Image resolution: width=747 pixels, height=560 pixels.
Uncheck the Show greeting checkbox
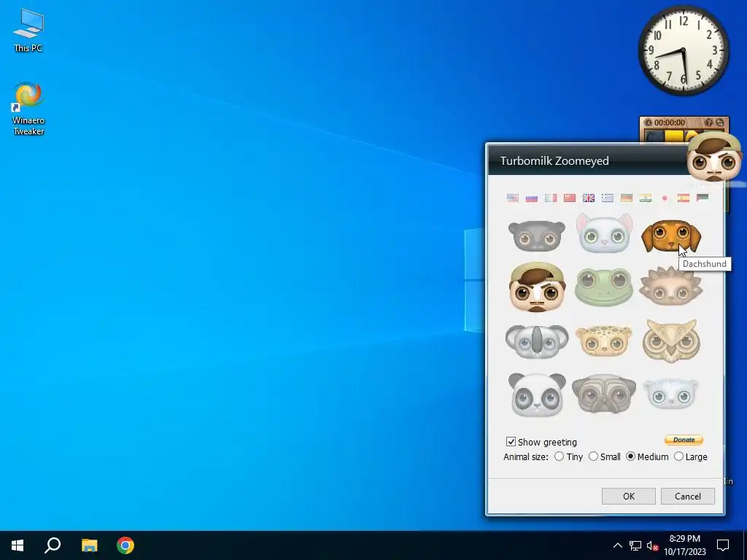[511, 442]
